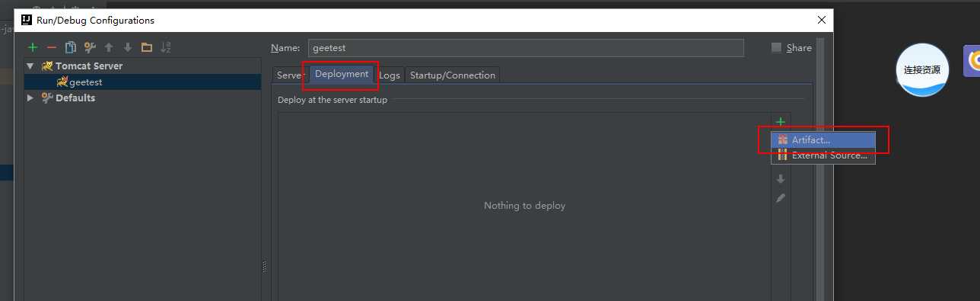Expand the Defaults tree node
980x301 pixels.
[30, 98]
